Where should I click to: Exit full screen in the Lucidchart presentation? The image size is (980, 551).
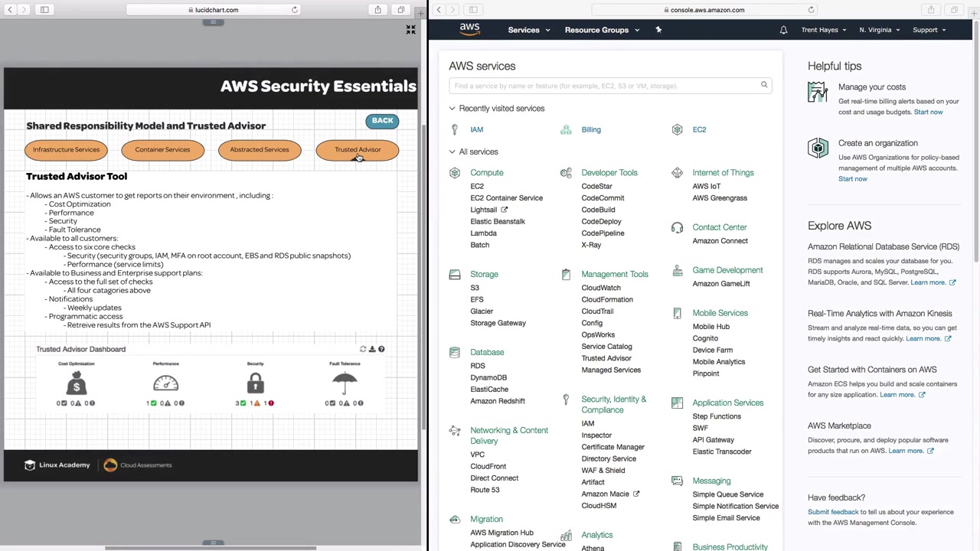pyautogui.click(x=410, y=30)
